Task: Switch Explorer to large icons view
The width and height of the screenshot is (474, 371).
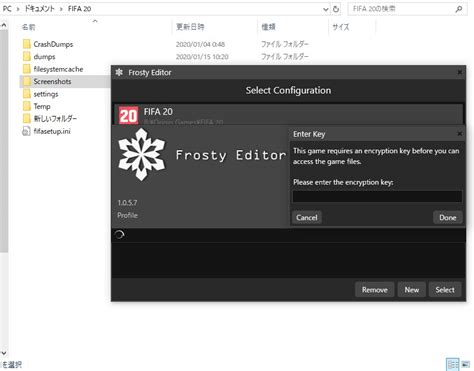Action: click(x=465, y=364)
